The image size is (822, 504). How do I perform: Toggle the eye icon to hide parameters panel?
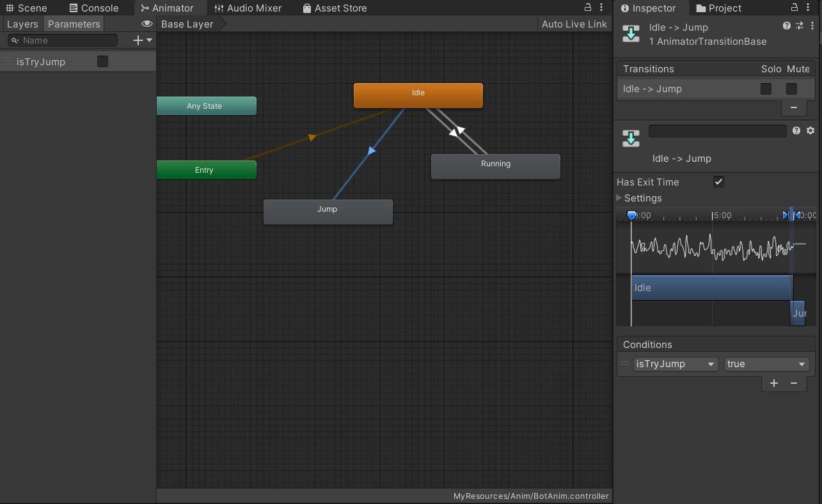[147, 24]
